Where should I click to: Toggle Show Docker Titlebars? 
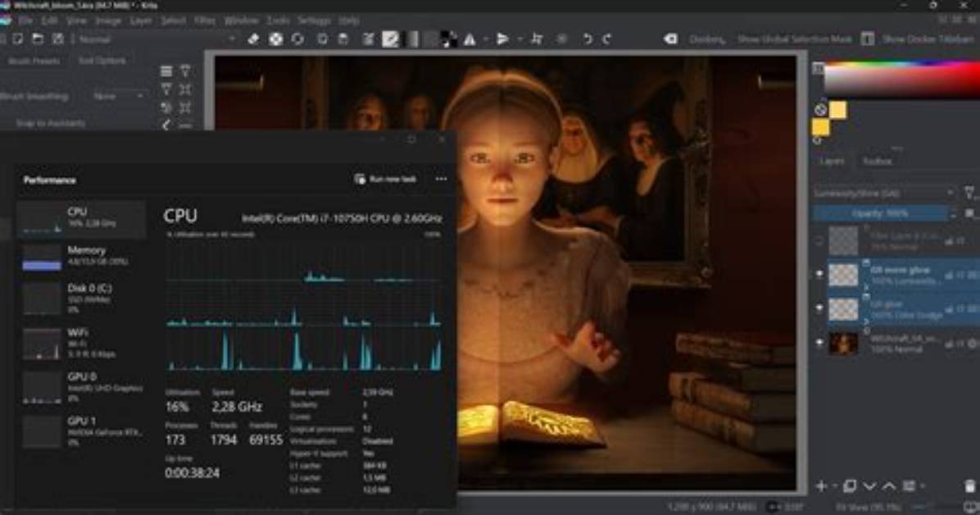tap(918, 39)
